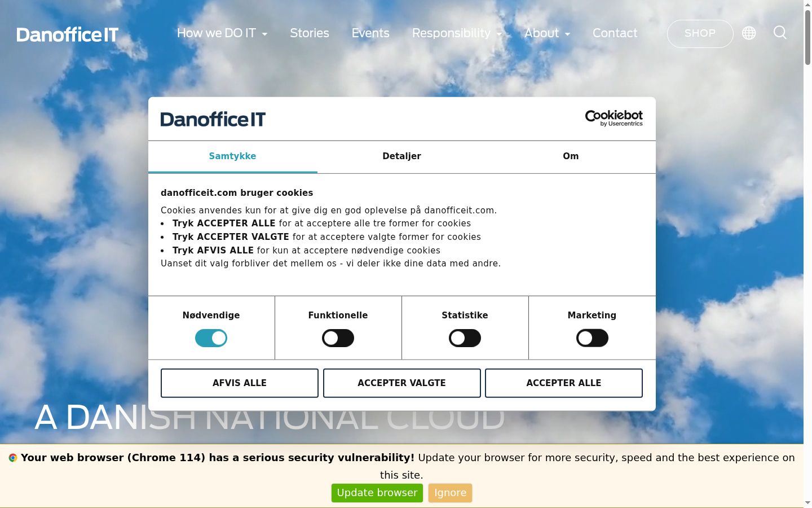Enable the Marketing cookies switch
This screenshot has height=508, width=812.
pyautogui.click(x=592, y=338)
